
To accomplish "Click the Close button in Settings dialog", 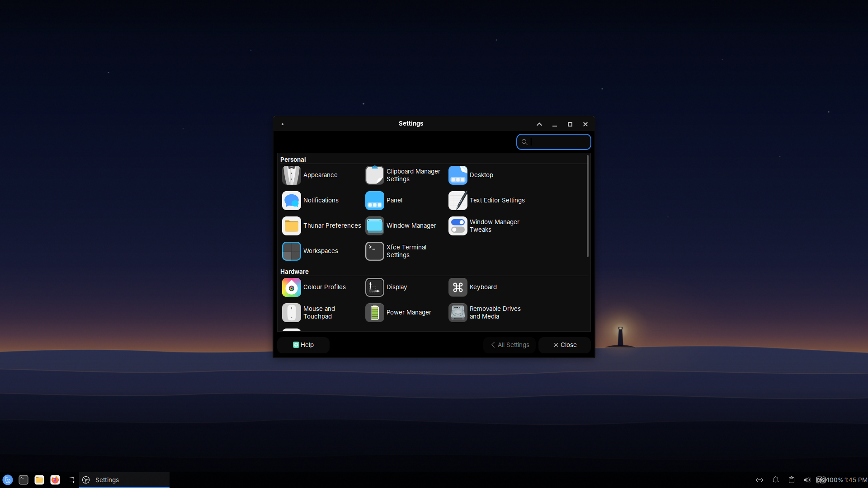I will point(565,345).
